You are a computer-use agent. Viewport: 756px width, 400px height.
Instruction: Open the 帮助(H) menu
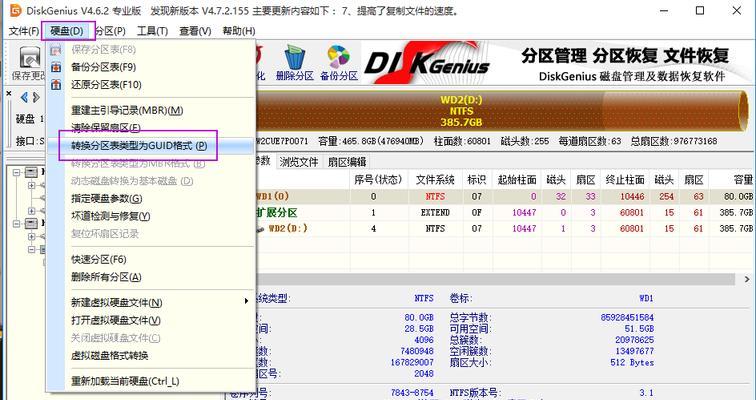pyautogui.click(x=239, y=31)
